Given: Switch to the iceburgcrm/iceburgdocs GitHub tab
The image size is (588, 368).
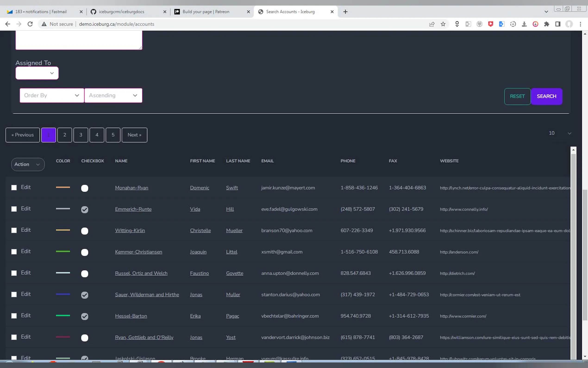Looking at the screenshot, I should [121, 12].
